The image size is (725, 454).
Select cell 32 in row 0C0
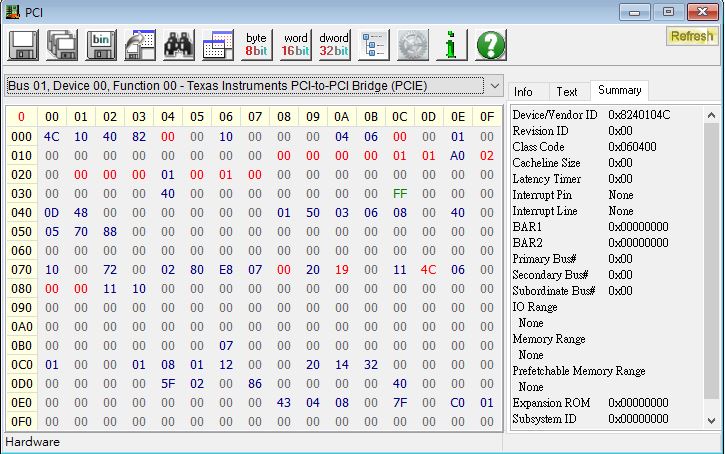[x=371, y=365]
